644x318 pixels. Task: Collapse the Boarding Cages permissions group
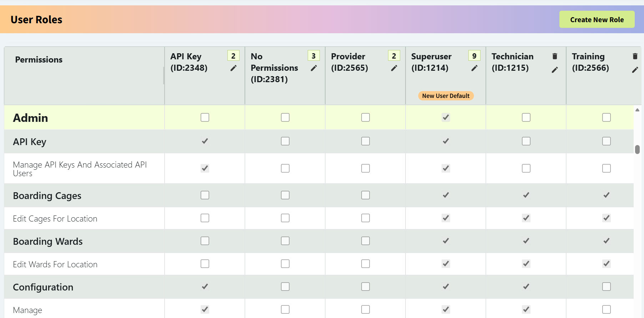[47, 195]
